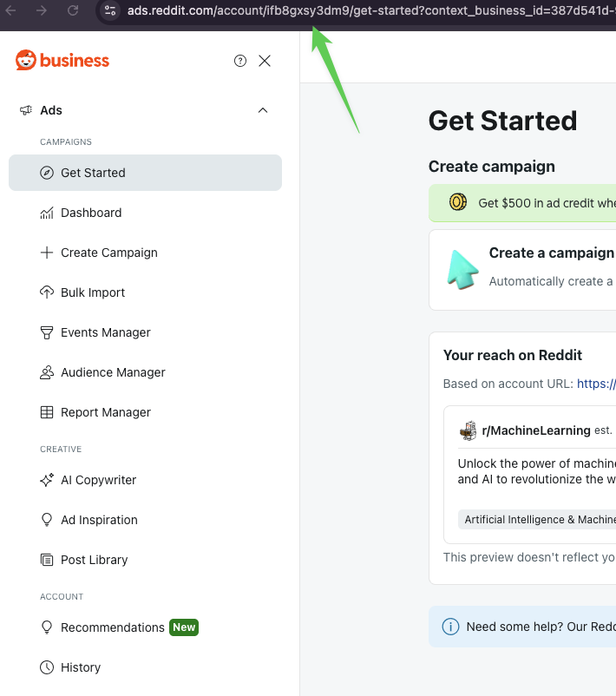Click the help question mark icon
The width and height of the screenshot is (616, 696).
pyautogui.click(x=240, y=61)
